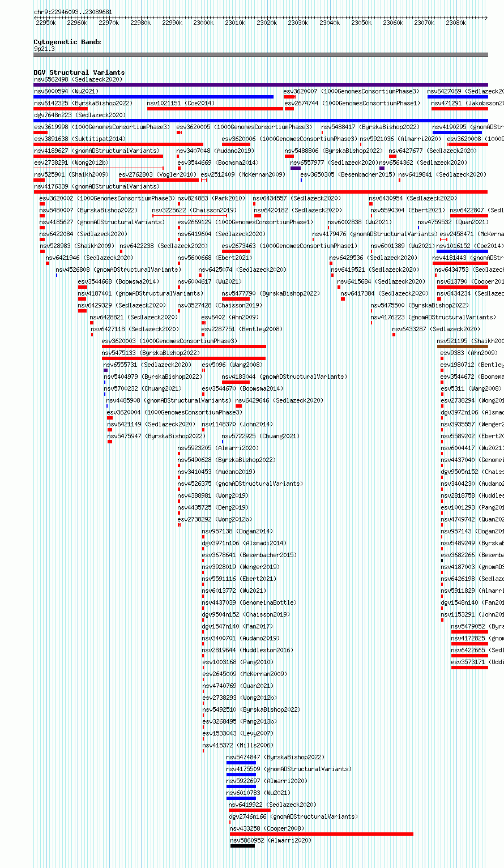Open nsv5922697 (Almarri2020) variant

(267, 781)
